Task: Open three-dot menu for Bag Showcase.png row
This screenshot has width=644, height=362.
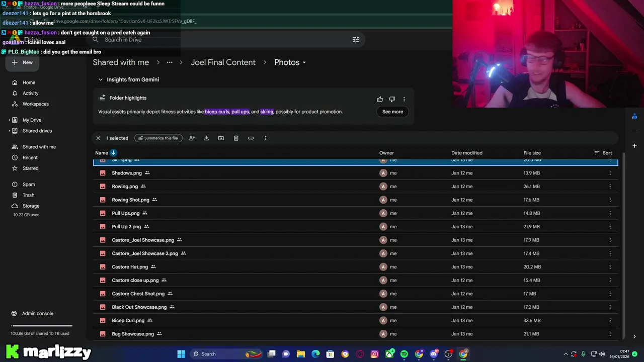Action: (610, 334)
